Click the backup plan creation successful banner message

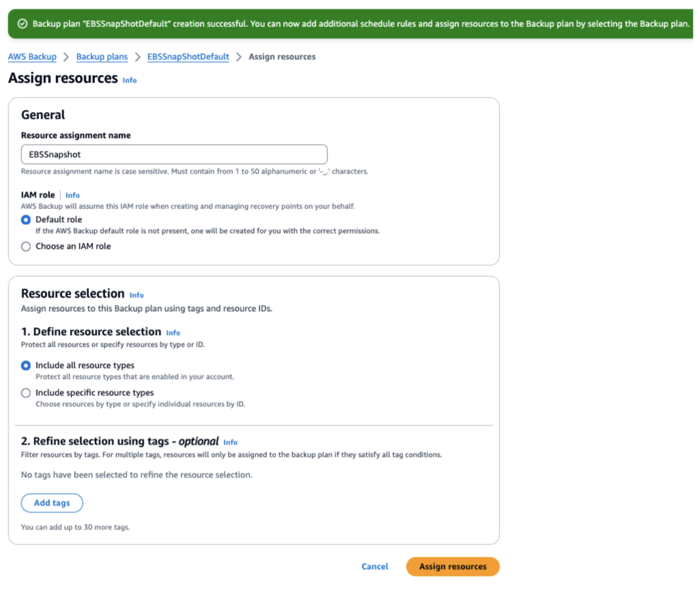[x=361, y=24]
